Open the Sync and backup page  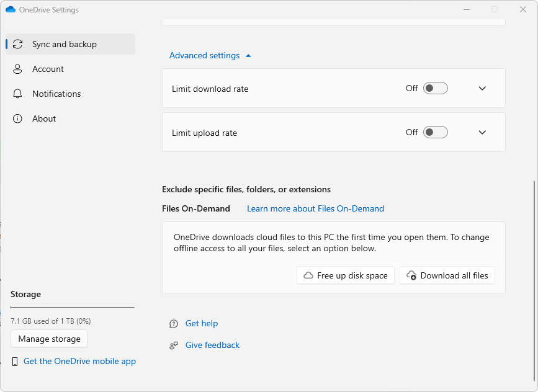[x=70, y=44]
